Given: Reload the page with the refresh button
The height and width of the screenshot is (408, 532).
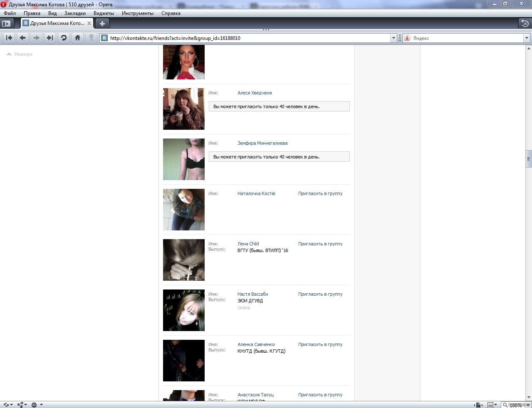Looking at the screenshot, I should [64, 38].
